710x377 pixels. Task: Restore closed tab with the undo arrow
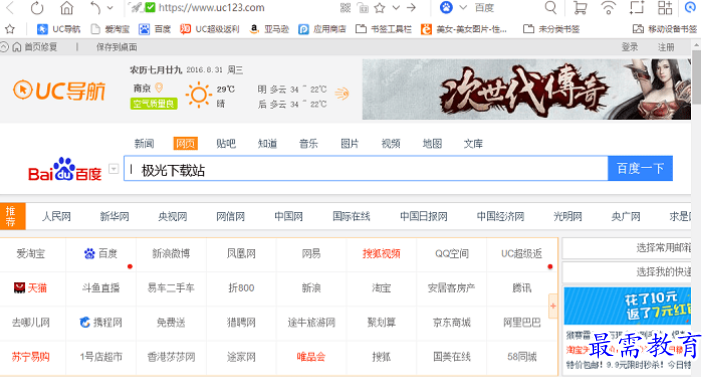pos(95,8)
